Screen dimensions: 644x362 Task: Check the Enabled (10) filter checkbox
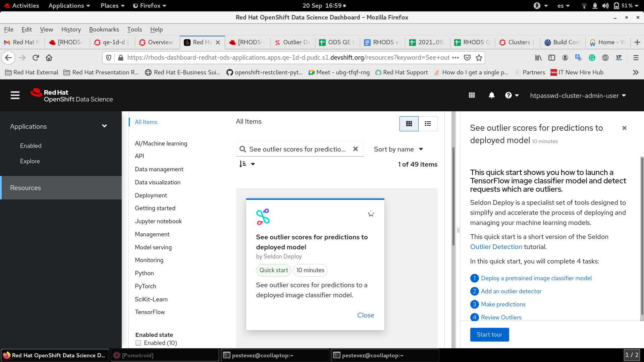click(x=138, y=343)
